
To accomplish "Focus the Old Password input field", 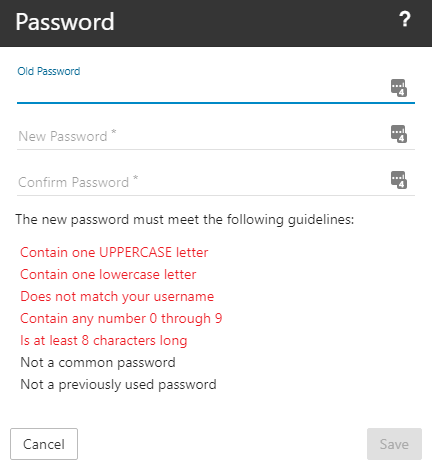I will click(203, 89).
